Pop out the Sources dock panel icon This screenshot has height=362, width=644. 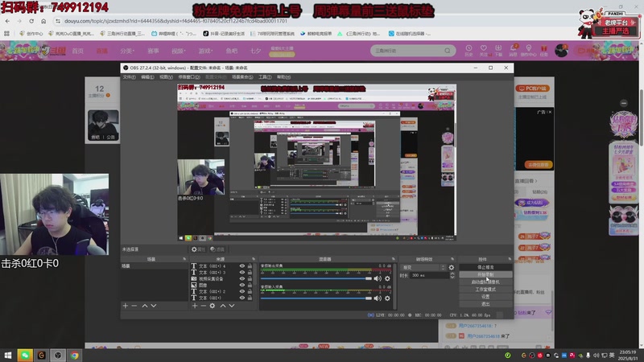click(x=254, y=259)
